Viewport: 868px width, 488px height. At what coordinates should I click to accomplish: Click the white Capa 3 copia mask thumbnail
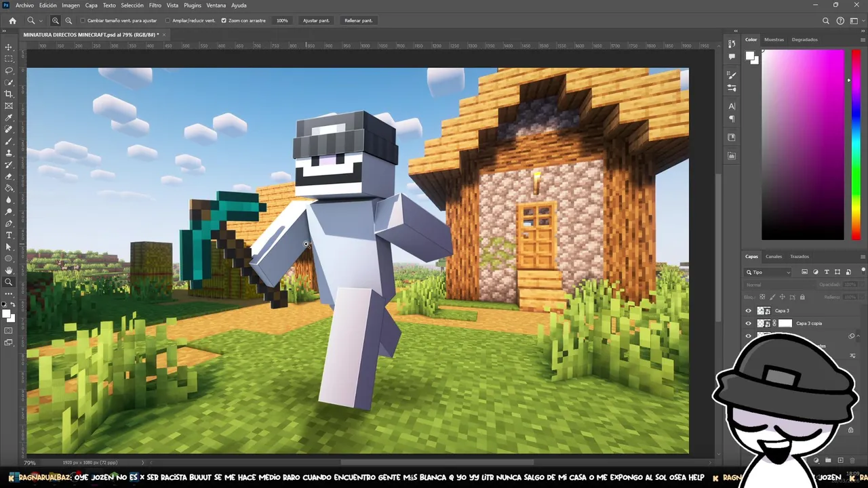click(x=785, y=323)
